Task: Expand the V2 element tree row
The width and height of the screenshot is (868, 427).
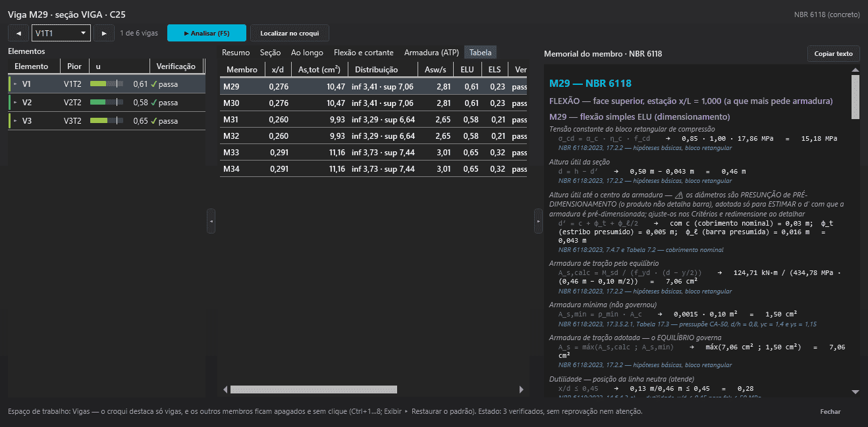Action: 15,103
